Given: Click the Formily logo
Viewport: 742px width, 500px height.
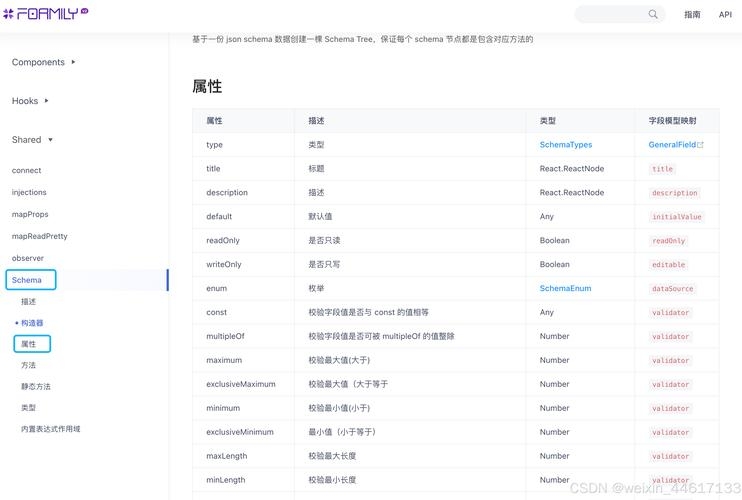Looking at the screenshot, I should click(45, 13).
